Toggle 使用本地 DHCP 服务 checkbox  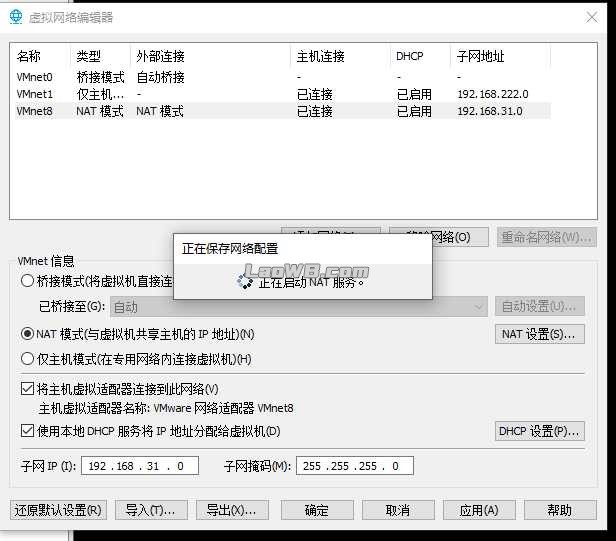pyautogui.click(x=28, y=431)
